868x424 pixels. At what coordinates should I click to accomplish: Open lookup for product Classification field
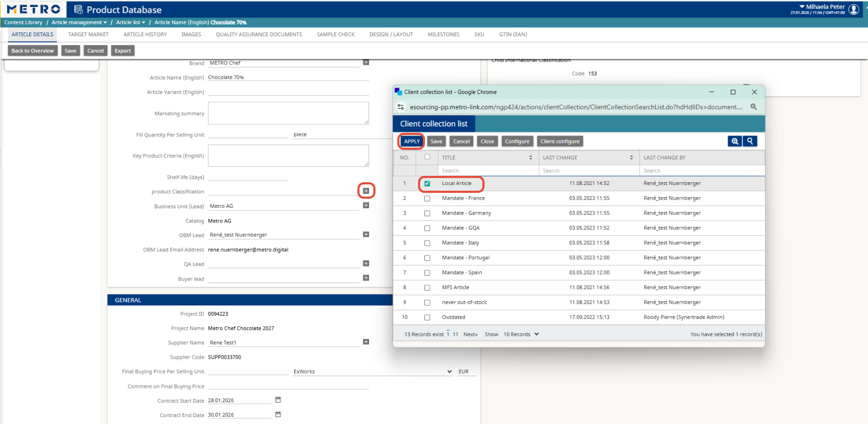(366, 191)
